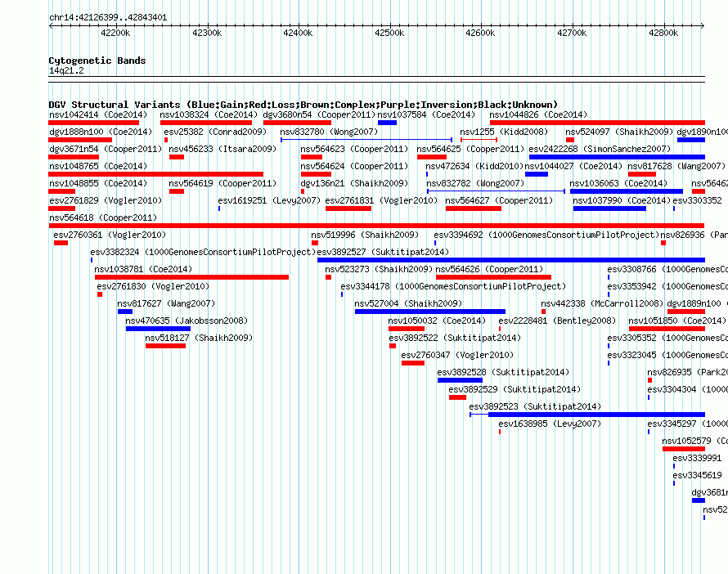The height and width of the screenshot is (574, 728).
Task: Select esv3394692 (1000GenomesConsortiumPilotProject) label
Action: pyautogui.click(x=546, y=235)
